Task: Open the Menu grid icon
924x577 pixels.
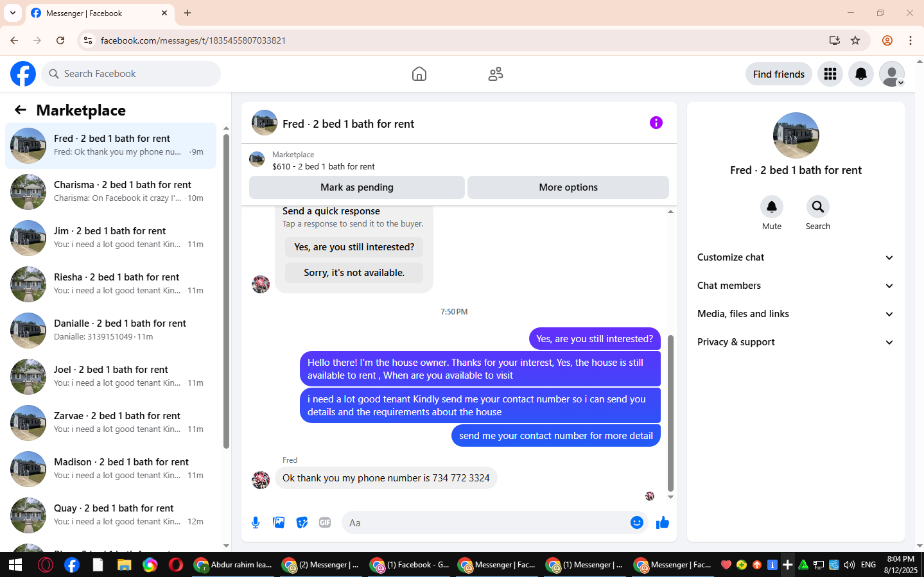Action: click(x=830, y=74)
